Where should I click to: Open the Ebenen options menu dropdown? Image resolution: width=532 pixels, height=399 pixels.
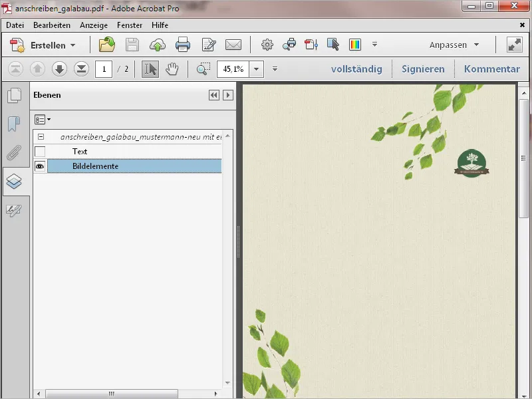pos(43,120)
